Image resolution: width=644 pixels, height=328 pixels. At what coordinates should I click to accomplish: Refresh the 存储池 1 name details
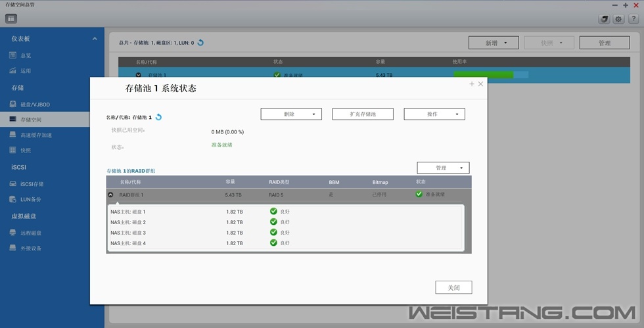click(158, 117)
